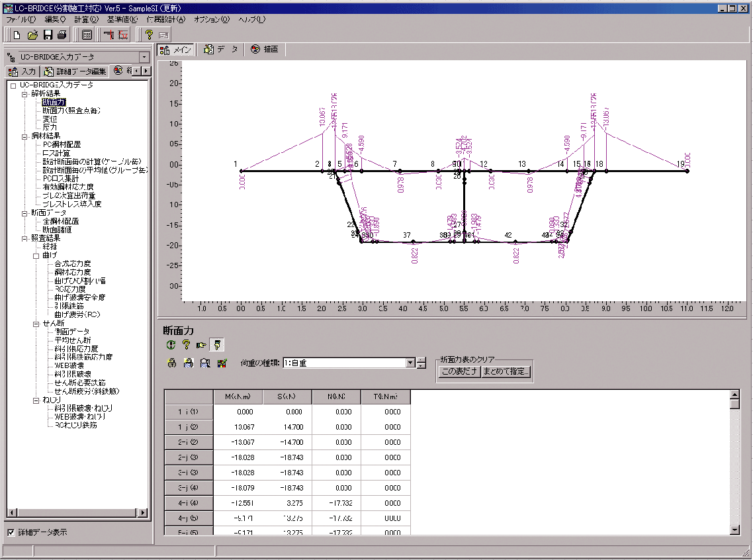This screenshot has height=560, width=753.
Task: Collapse the 解析結果 tree node
Action: (x=24, y=94)
